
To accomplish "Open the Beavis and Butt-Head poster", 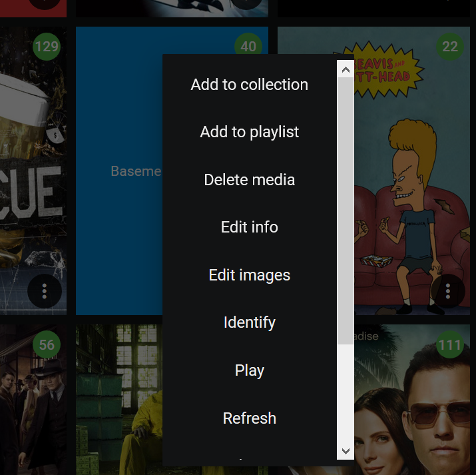I will (412, 171).
